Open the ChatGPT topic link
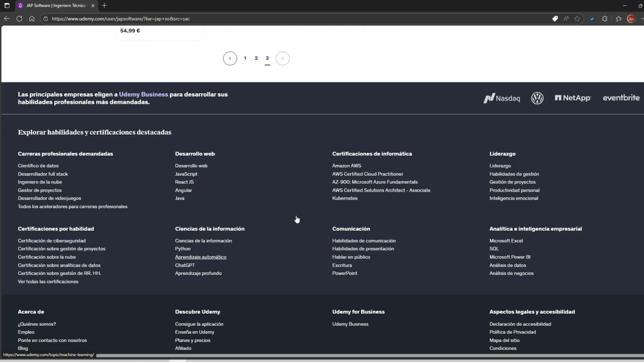644x362 pixels. (x=185, y=265)
